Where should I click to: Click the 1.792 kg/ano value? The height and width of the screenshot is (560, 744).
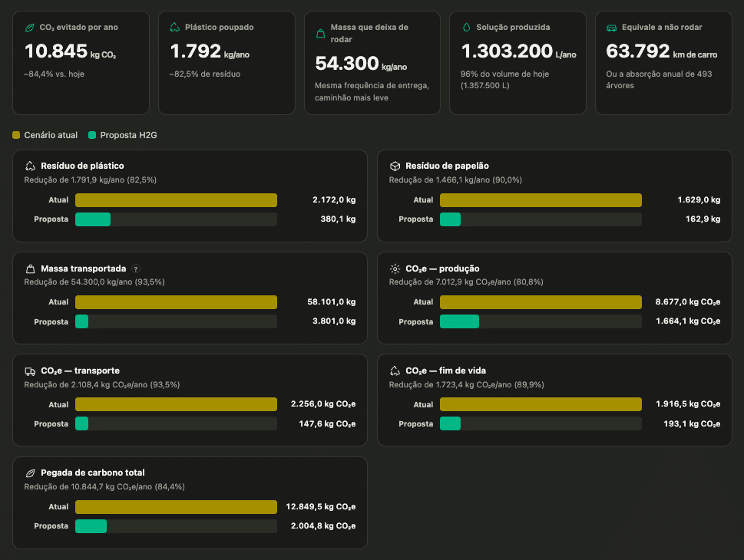click(x=210, y=51)
